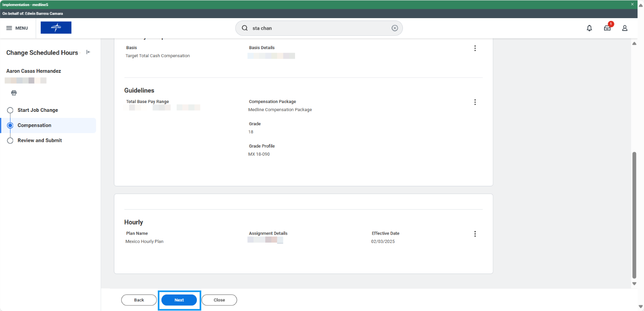The image size is (644, 311).
Task: Select the Review and Submit step
Action: pyautogui.click(x=39, y=140)
